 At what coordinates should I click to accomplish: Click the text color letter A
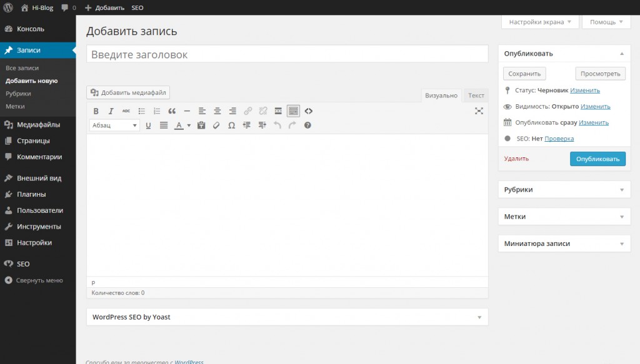click(x=179, y=125)
